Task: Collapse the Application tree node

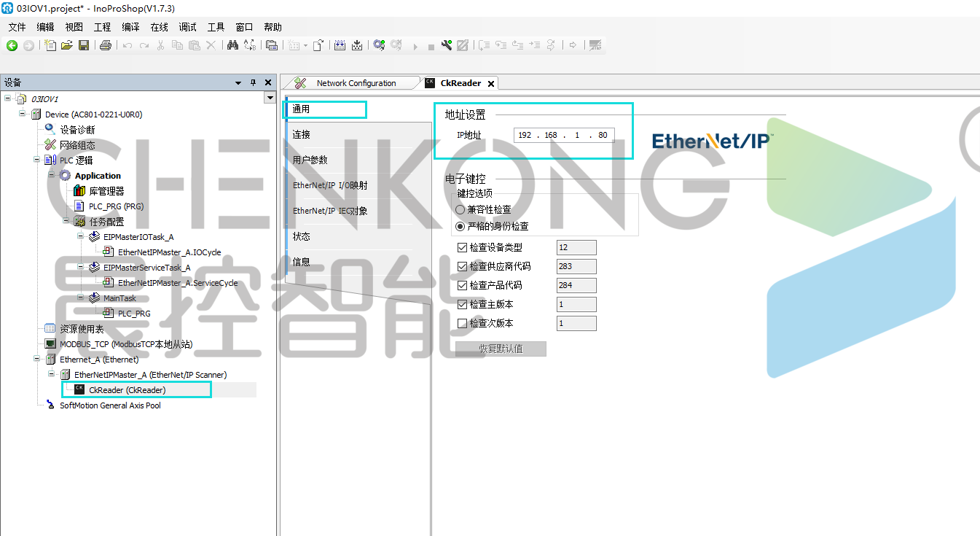Action: point(52,175)
